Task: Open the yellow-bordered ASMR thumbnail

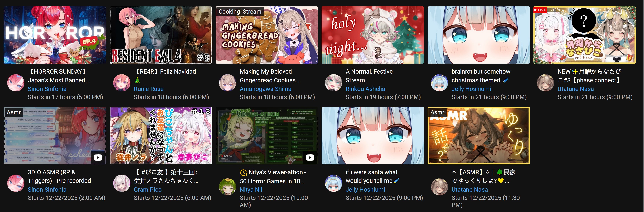Action: (x=479, y=136)
